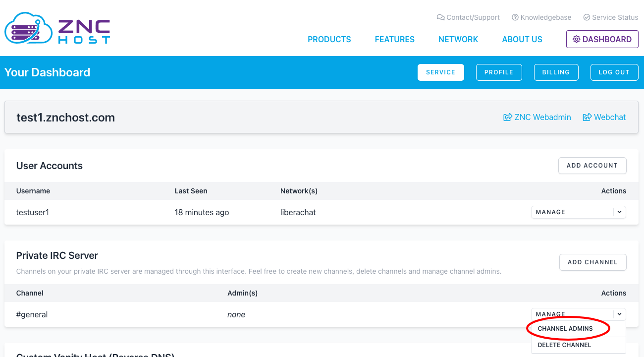The image size is (644, 357).
Task: Click the Knowledgebase question mark icon
Action: 515,17
